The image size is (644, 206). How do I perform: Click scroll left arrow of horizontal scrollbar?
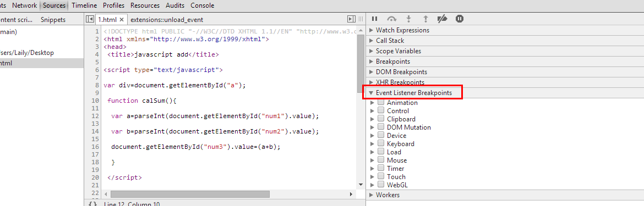click(106, 194)
